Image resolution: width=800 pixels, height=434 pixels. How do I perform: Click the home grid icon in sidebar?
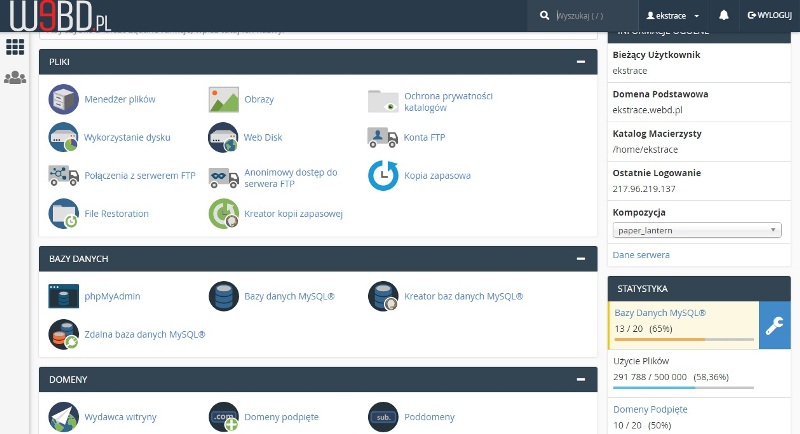pyautogui.click(x=15, y=47)
